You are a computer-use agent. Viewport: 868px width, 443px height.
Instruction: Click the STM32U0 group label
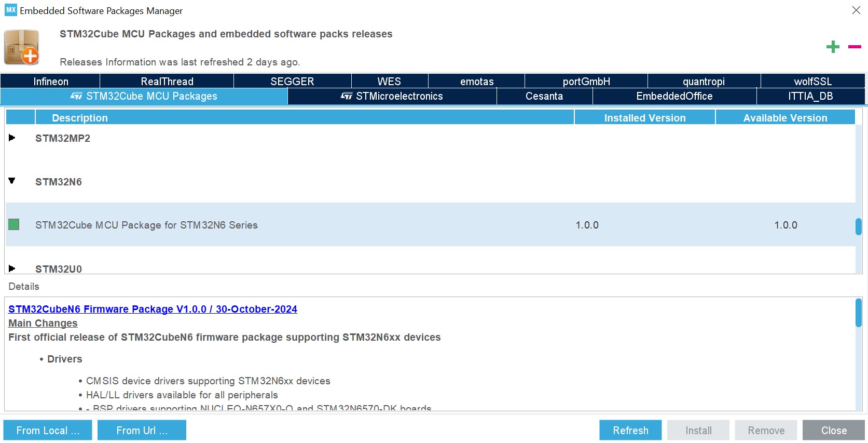tap(59, 269)
